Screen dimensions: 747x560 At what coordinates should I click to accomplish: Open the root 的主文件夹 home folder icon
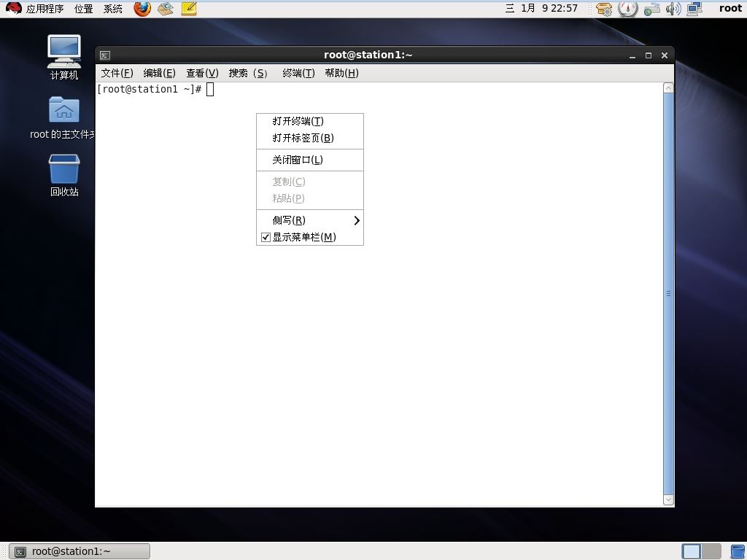[64, 118]
